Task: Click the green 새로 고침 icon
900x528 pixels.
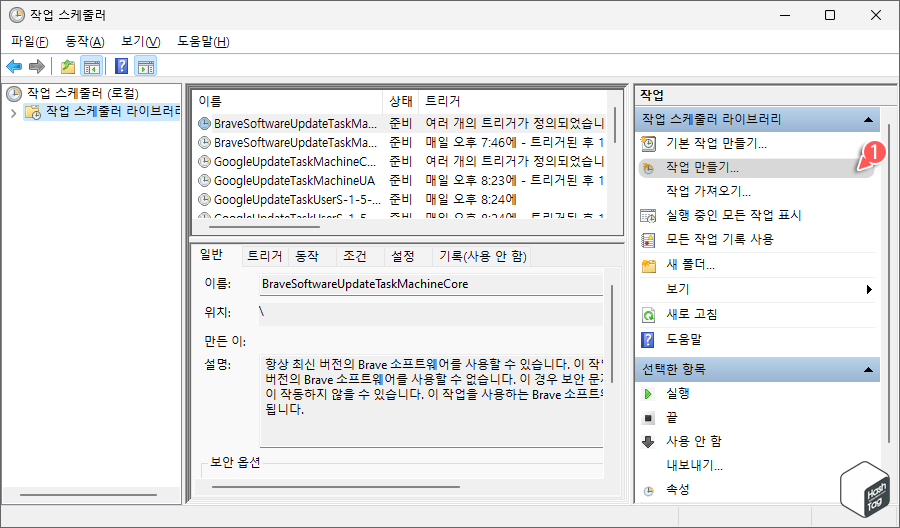Action: pyautogui.click(x=648, y=315)
